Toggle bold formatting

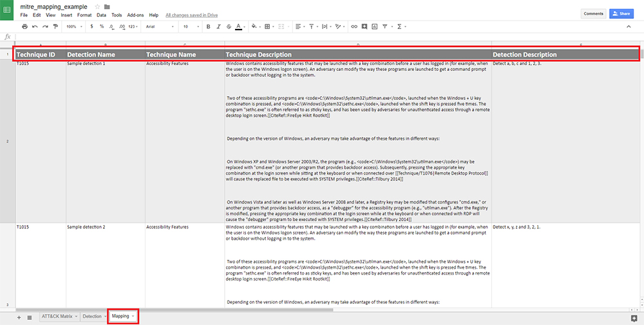tap(208, 26)
